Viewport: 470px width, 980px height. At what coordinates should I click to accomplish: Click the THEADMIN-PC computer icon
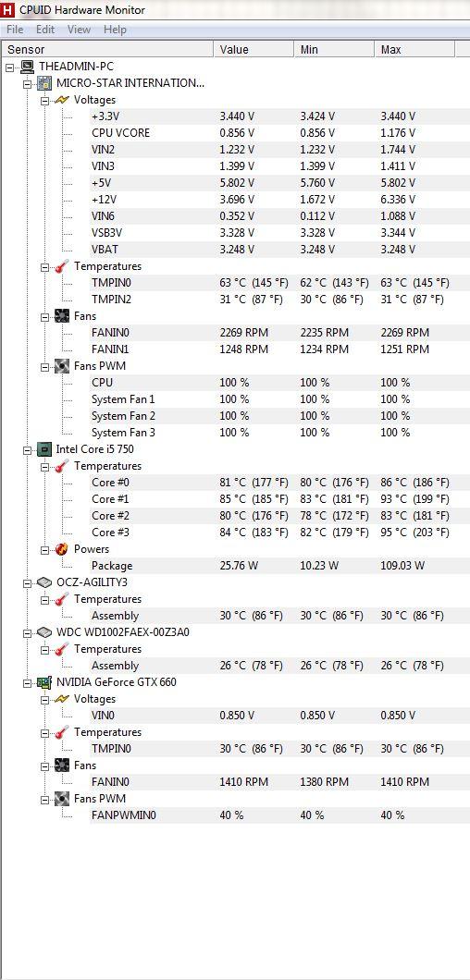[x=27, y=66]
